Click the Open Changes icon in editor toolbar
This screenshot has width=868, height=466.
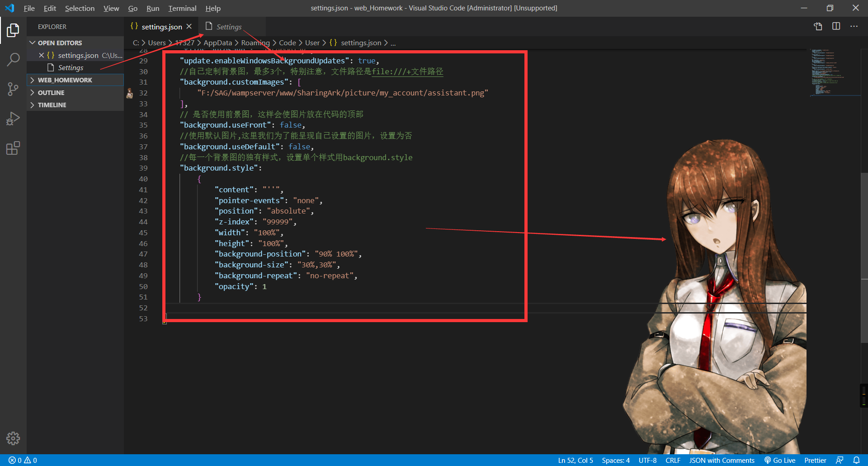pos(817,26)
